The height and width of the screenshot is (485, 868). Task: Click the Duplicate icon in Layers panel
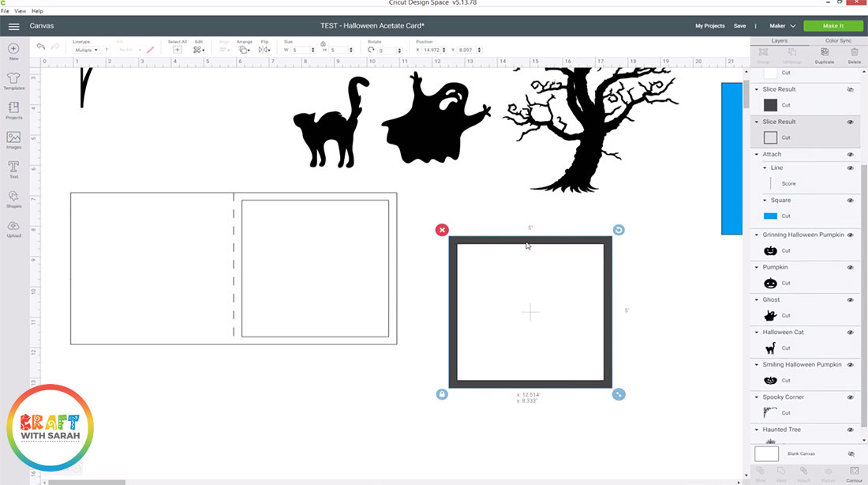pos(825,55)
